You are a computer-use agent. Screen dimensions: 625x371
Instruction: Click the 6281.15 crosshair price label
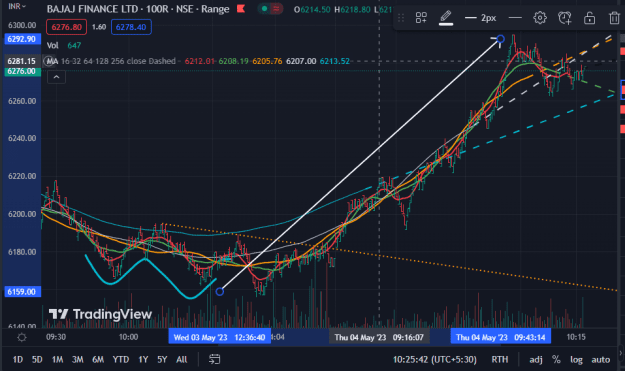(22, 61)
